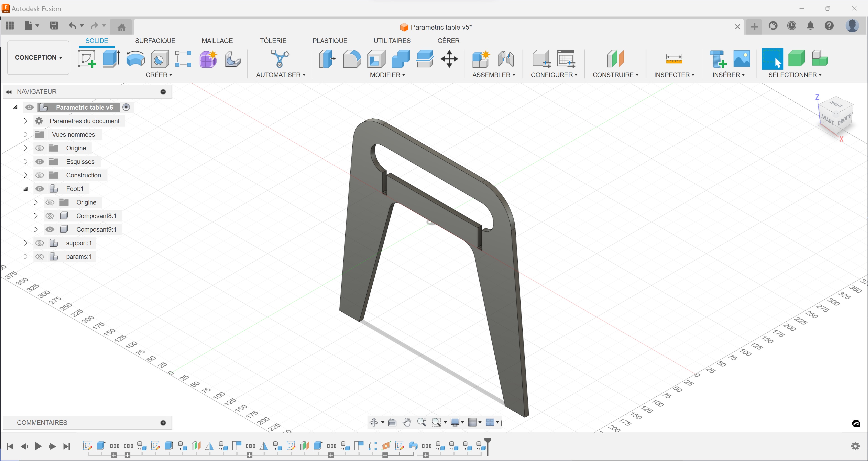Image resolution: width=868 pixels, height=461 pixels.
Task: Open the INSPECTER dropdown menu
Action: 674,75
